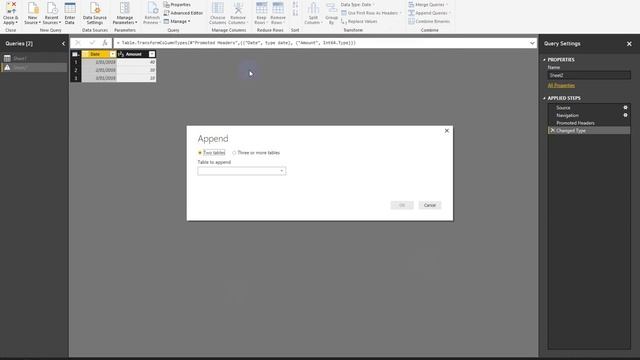Collapse the Queries pane arrow

[x=63, y=44]
